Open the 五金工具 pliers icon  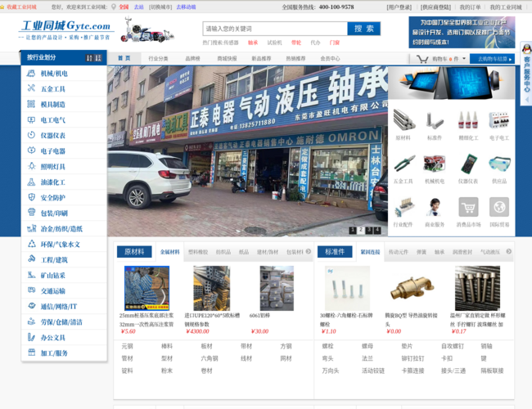click(x=403, y=164)
